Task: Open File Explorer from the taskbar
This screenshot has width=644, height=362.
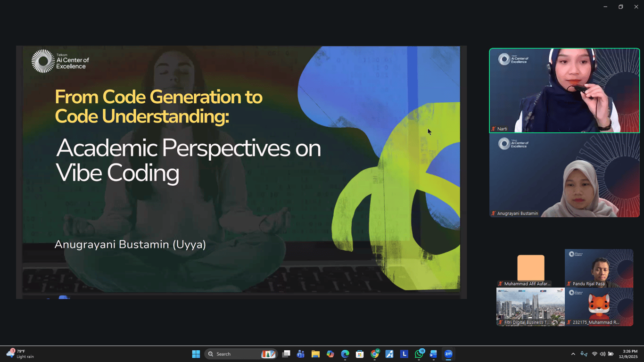Action: [x=315, y=354]
